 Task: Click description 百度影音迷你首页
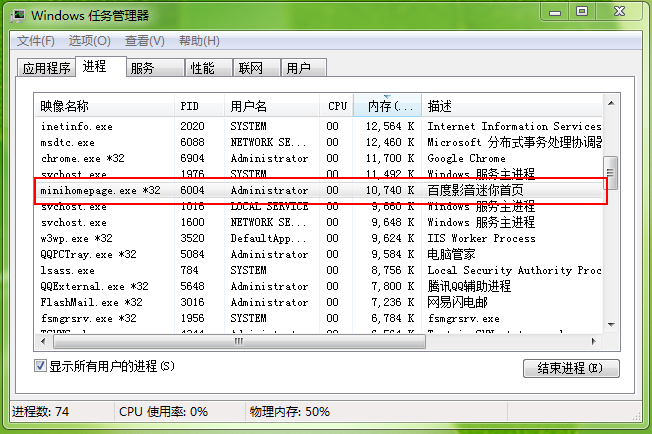475,190
